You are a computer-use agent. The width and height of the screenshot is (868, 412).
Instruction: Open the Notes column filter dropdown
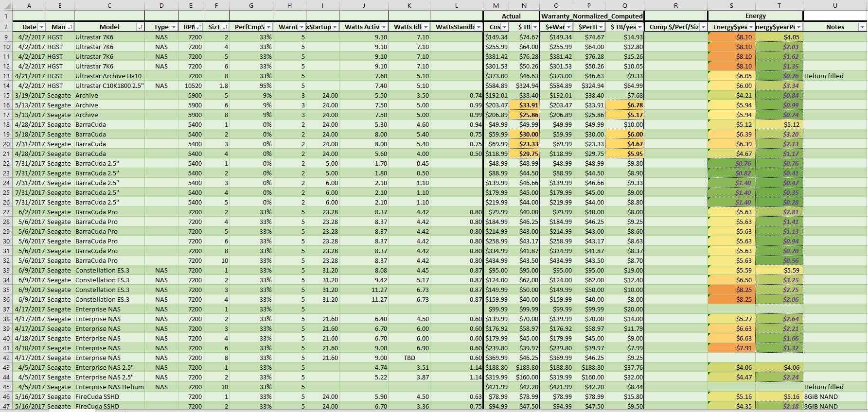point(862,27)
